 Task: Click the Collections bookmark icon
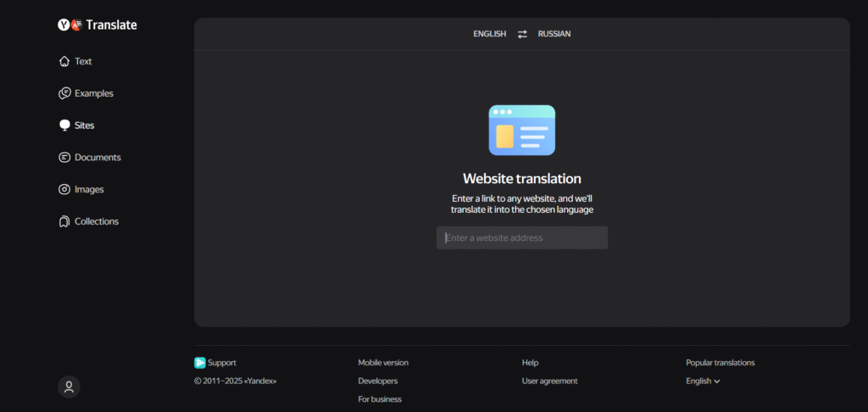(64, 222)
